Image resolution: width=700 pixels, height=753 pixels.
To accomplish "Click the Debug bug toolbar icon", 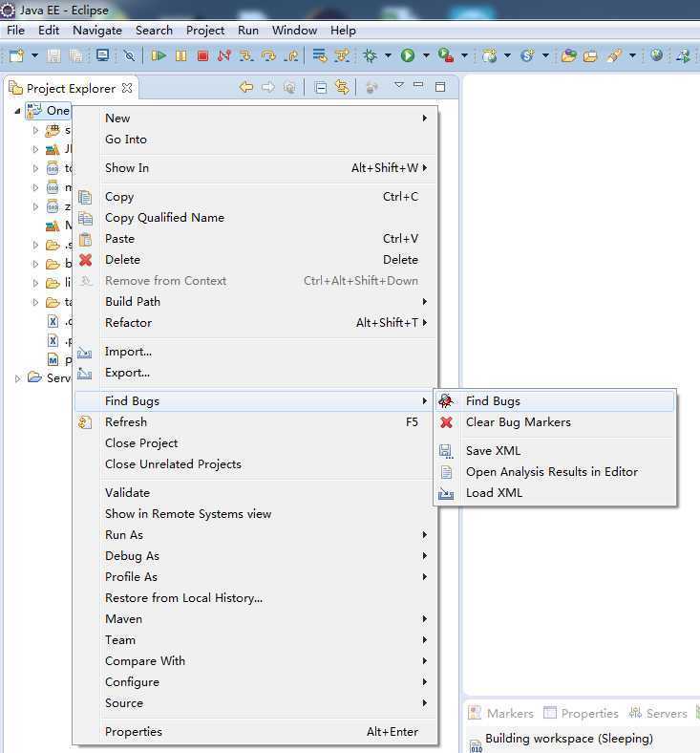I will tap(370, 55).
